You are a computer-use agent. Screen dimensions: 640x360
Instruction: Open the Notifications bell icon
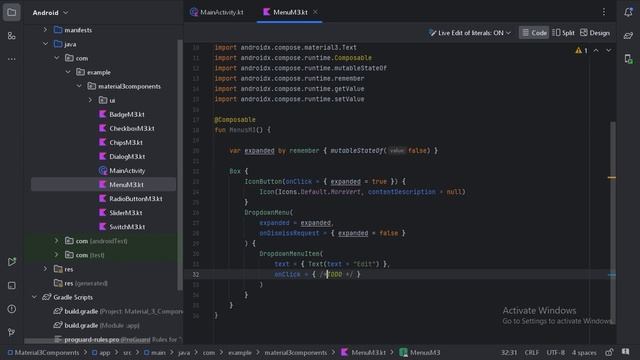click(628, 12)
